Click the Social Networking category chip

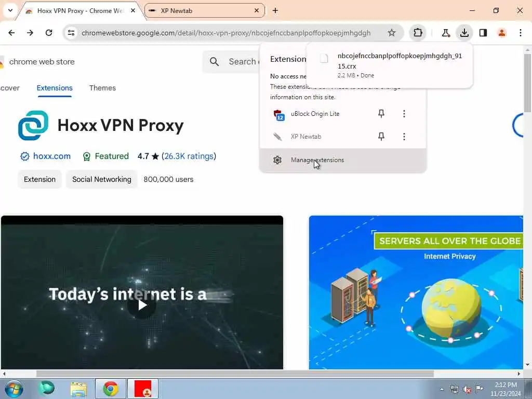pos(101,179)
